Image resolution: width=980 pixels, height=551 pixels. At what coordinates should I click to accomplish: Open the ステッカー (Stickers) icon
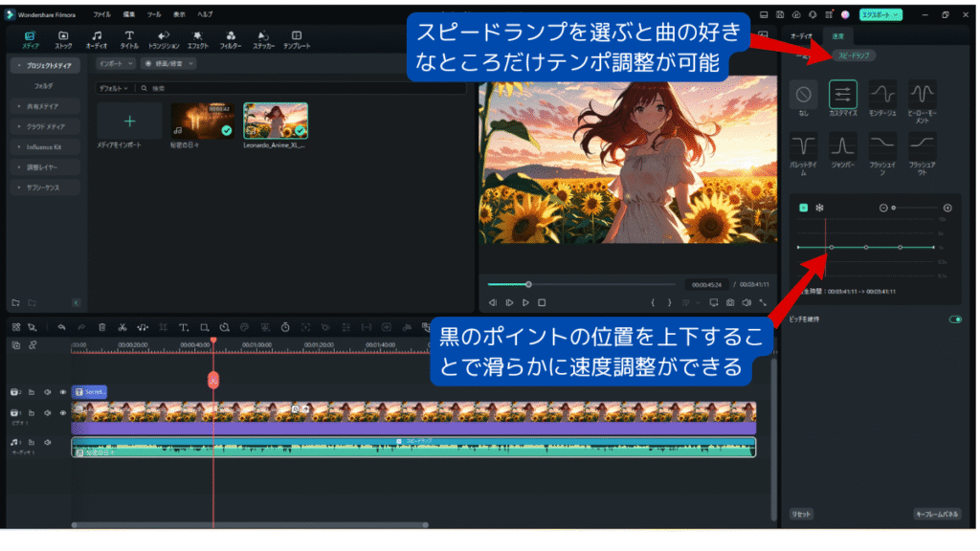263,40
